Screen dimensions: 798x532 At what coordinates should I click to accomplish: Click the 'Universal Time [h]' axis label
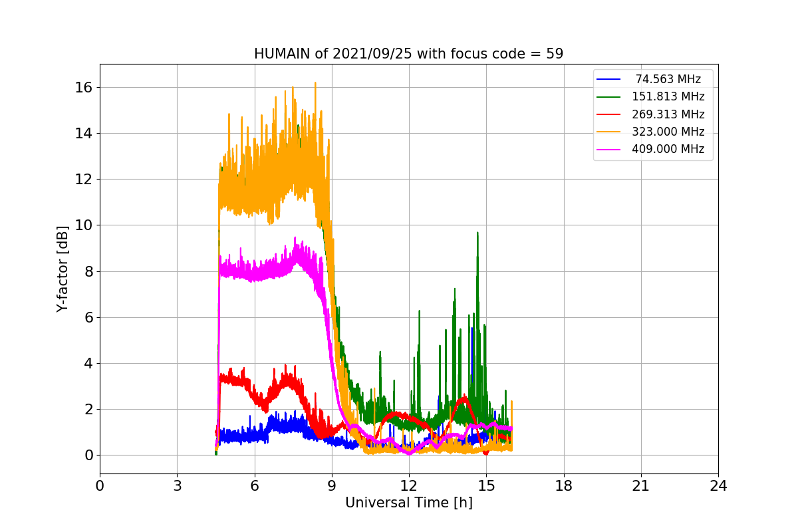tap(408, 503)
